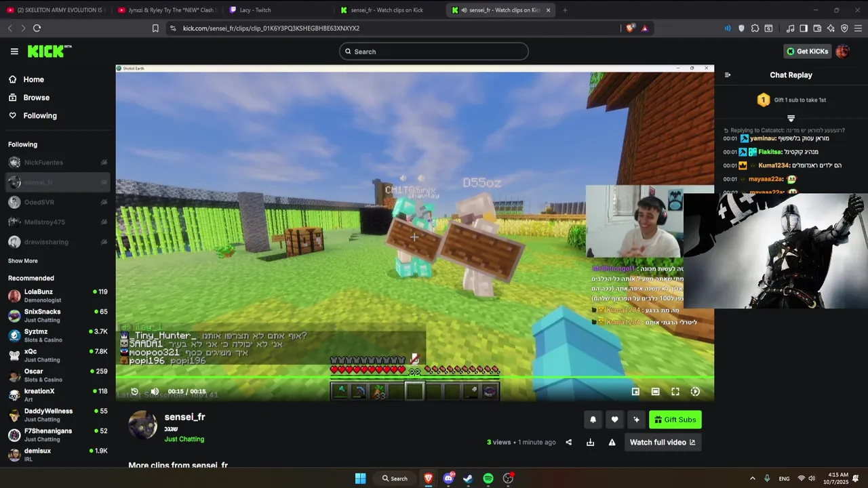
Task: Click the address bar URL
Action: tap(271, 28)
